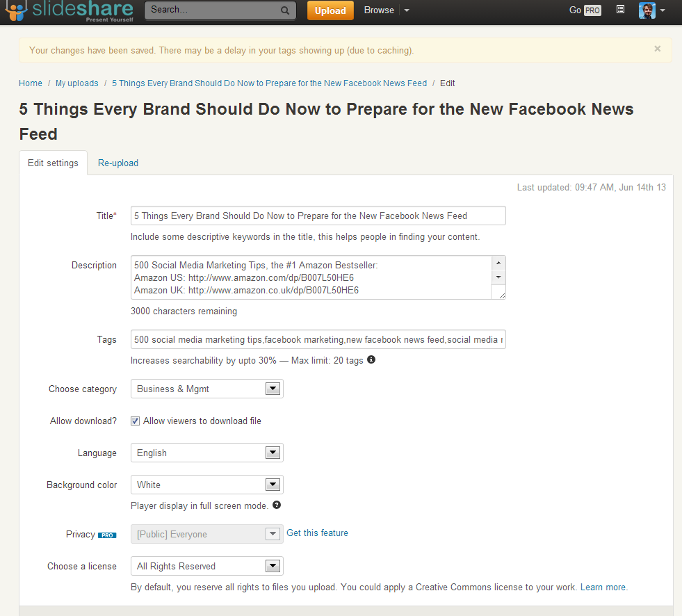Click the Go PRO link
Viewport: 682px width, 616px height.
(x=585, y=10)
